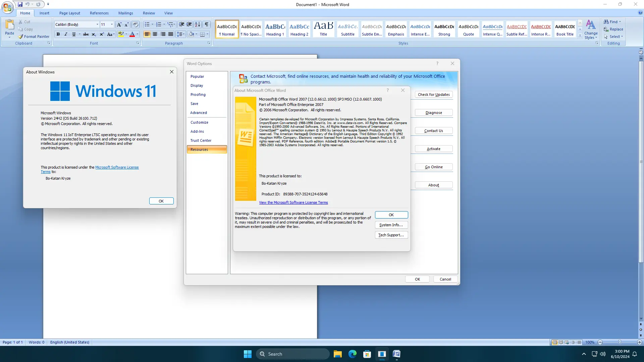The width and height of the screenshot is (644, 362).
Task: Toggle Italic formatting
Action: tap(66, 34)
